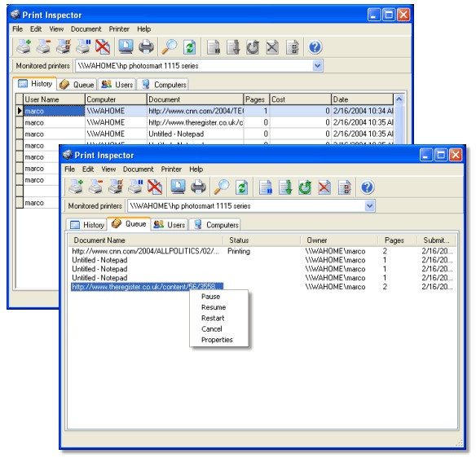
Task: Switch to Computers tab in front window
Action: pos(215,225)
